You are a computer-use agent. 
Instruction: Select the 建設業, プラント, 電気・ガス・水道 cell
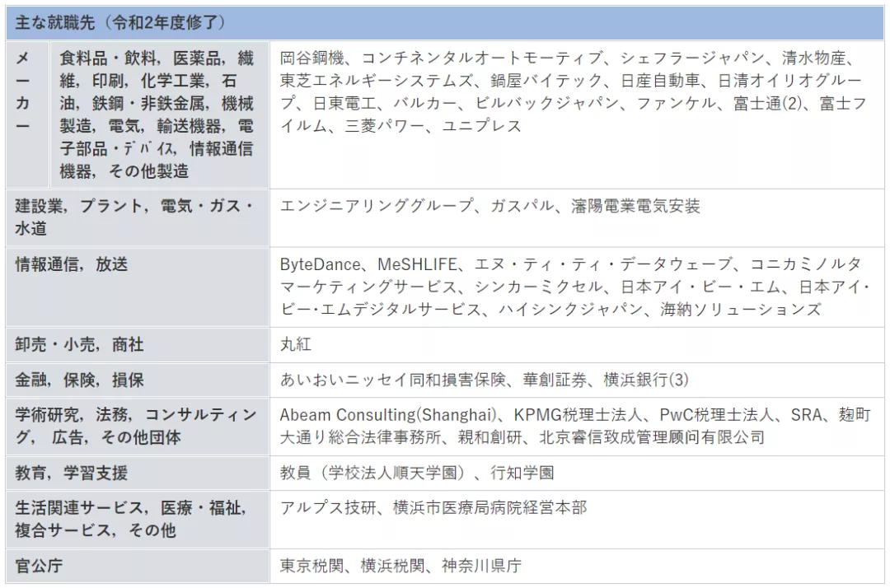point(138,217)
